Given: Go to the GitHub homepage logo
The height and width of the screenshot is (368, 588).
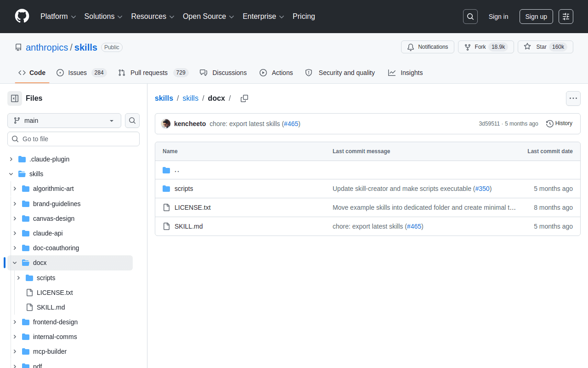Looking at the screenshot, I should coord(22,17).
